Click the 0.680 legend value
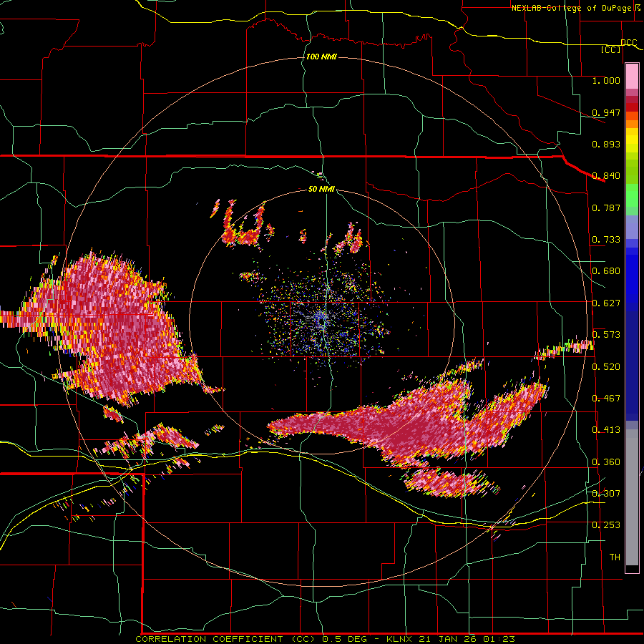This screenshot has width=644, height=644. pos(606,271)
